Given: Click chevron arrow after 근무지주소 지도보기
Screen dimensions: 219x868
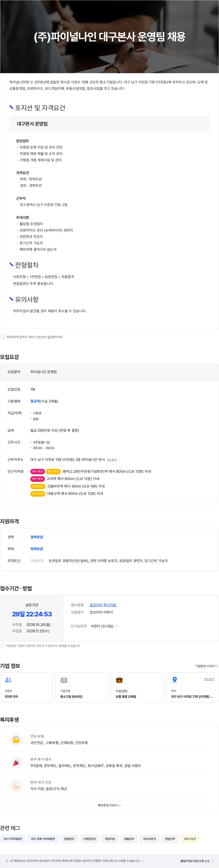Looking at the screenshot, I should click(120, 460).
